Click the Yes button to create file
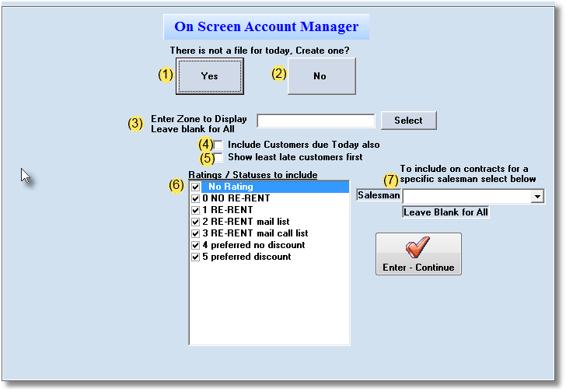 click(x=209, y=76)
